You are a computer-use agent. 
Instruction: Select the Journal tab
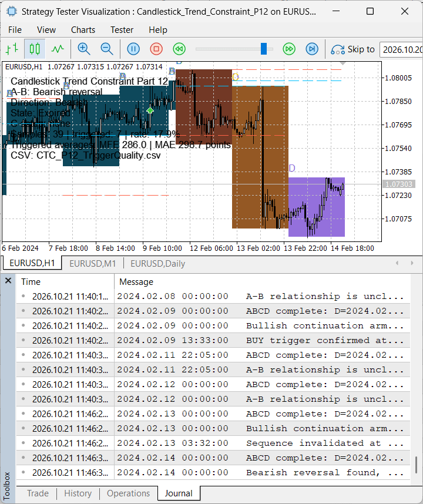(179, 493)
